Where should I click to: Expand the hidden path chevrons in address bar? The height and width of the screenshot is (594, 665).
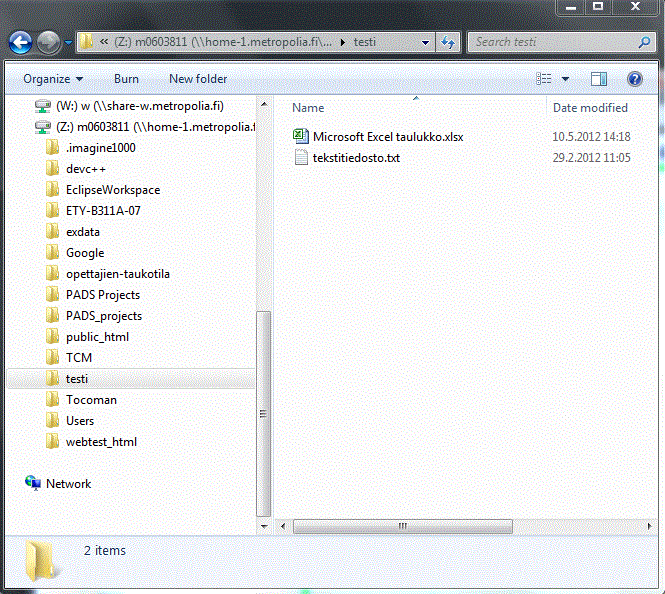pyautogui.click(x=104, y=42)
